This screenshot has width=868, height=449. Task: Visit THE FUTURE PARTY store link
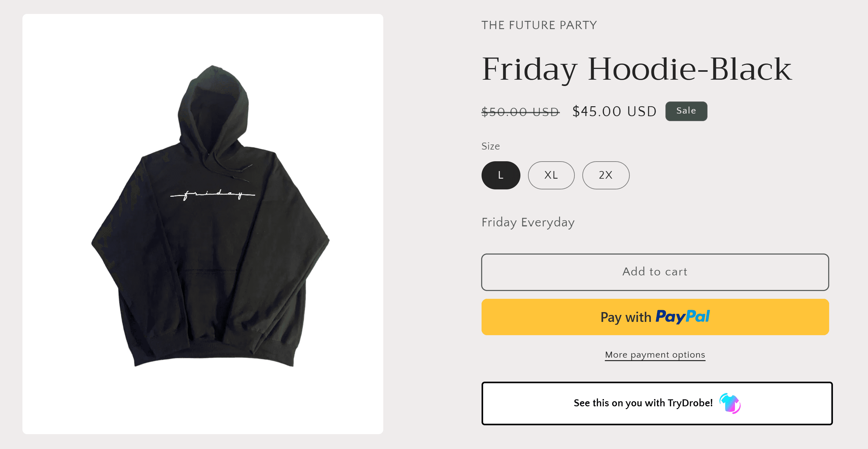pos(539,25)
